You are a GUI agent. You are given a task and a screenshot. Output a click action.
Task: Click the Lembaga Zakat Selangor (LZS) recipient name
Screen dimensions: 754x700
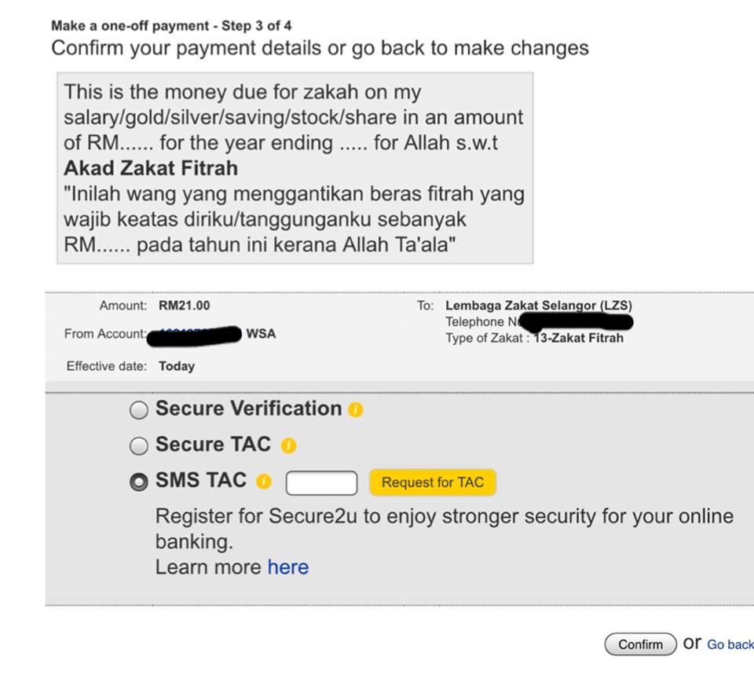point(539,306)
